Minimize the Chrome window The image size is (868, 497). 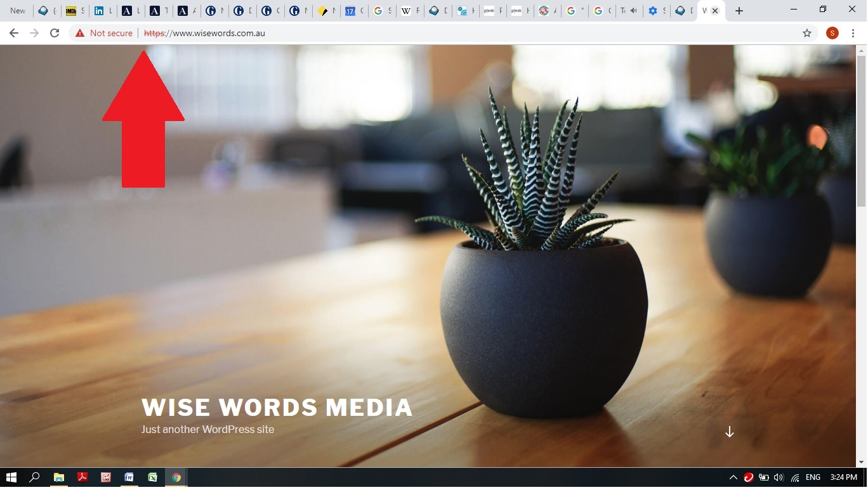click(x=794, y=10)
